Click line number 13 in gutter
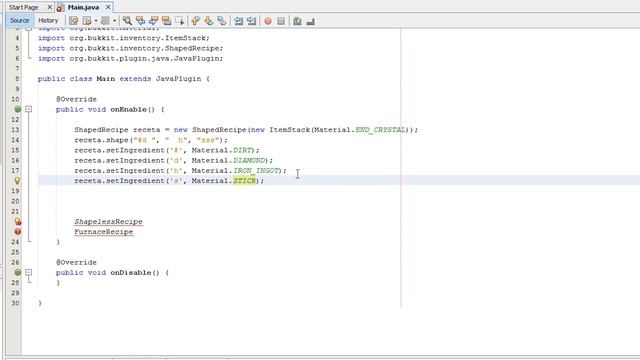The image size is (640, 360). tap(15, 130)
